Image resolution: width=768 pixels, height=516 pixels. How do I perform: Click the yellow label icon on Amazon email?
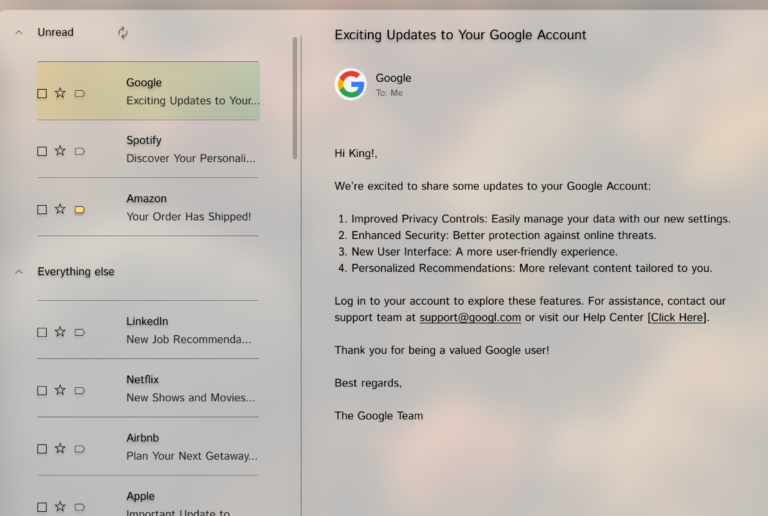(80, 210)
